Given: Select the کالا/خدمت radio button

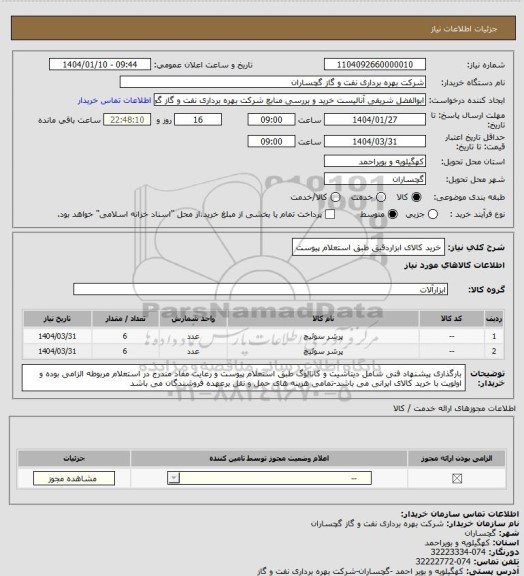Looking at the screenshot, I should click(335, 197).
